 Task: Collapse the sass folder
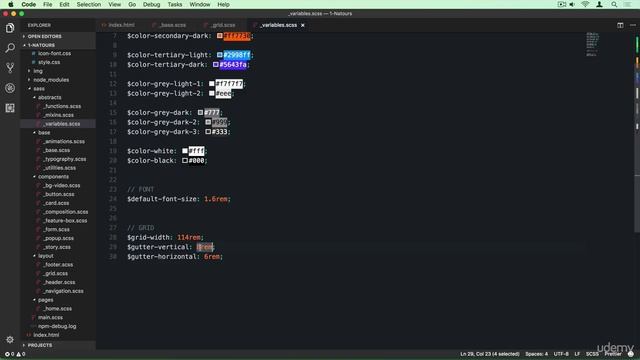coord(39,89)
